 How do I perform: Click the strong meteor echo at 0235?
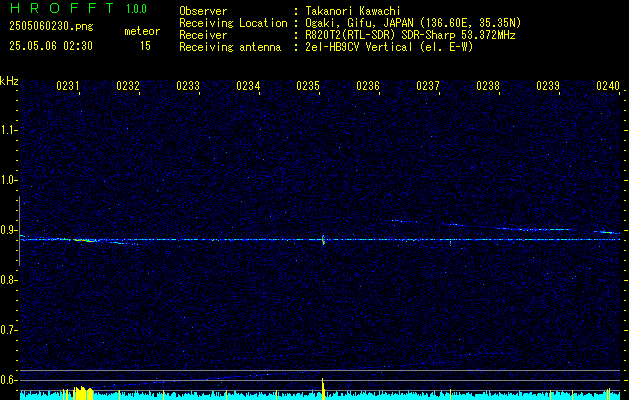[x=323, y=240]
